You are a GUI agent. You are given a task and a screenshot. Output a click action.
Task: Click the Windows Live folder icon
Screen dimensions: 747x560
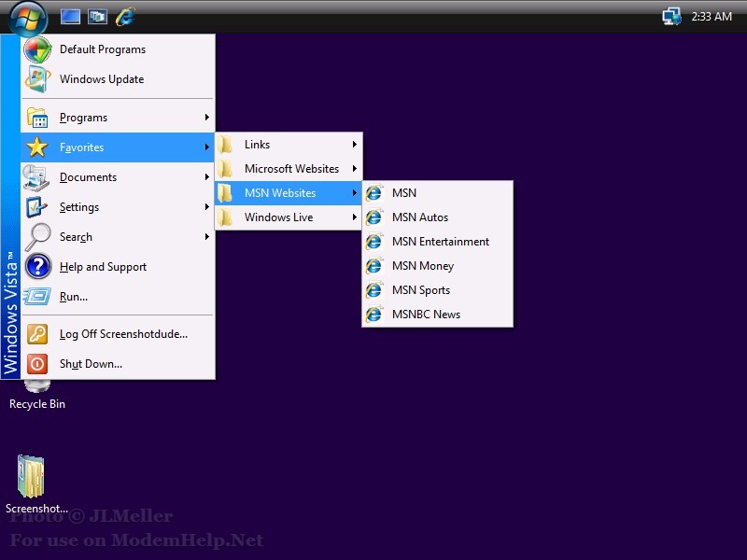225,217
